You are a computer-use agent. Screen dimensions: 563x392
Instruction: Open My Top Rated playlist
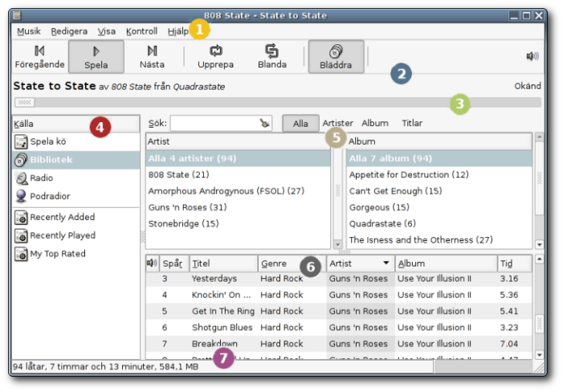click(57, 254)
